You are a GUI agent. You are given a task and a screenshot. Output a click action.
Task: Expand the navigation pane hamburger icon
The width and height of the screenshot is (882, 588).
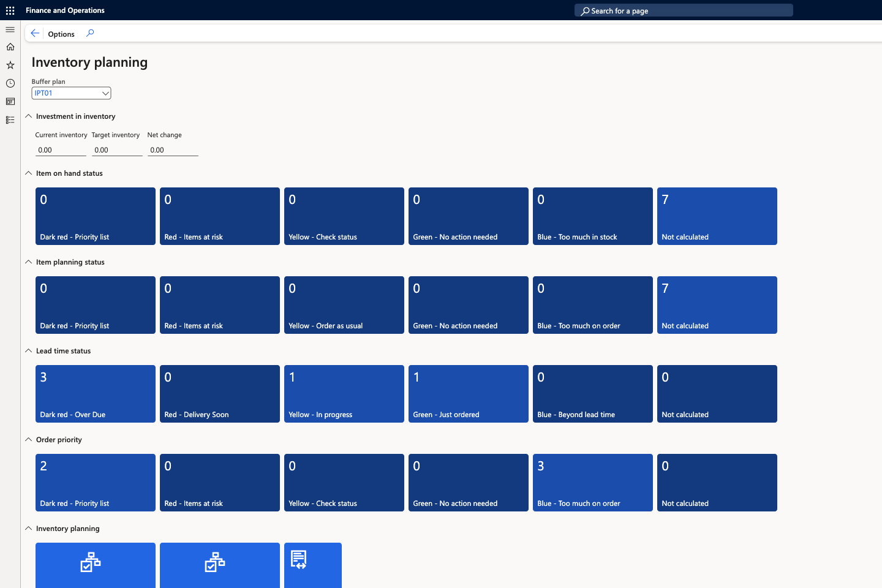[x=10, y=29]
